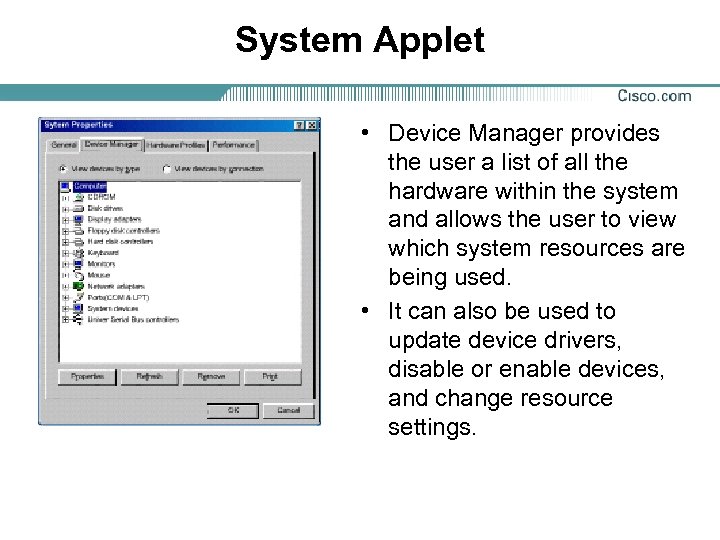Select View devices by type radio button
The height and width of the screenshot is (540, 720).
[63, 169]
